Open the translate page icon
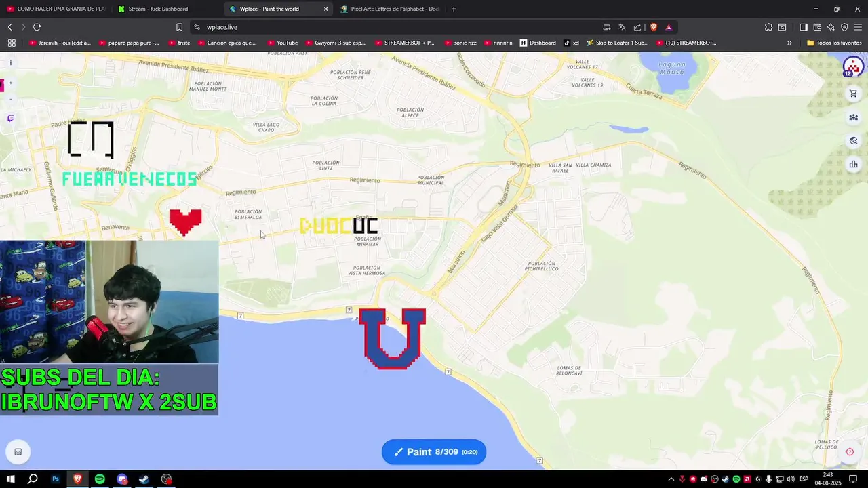Image resolution: width=868 pixels, height=488 pixels. click(622, 27)
